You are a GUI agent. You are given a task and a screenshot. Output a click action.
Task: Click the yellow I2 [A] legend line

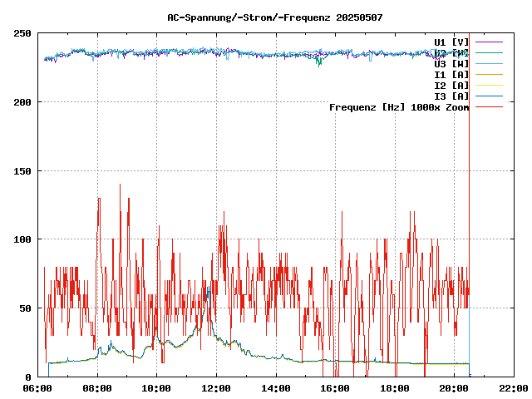[490, 85]
